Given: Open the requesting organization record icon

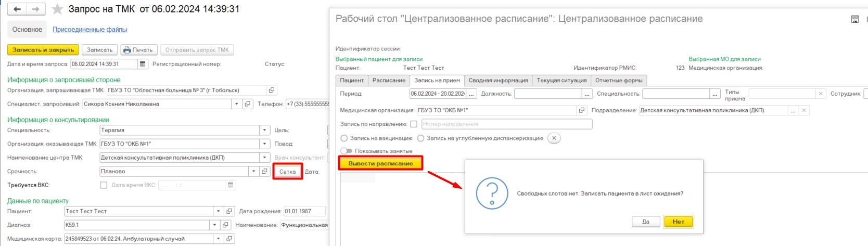Looking at the screenshot, I should (271, 90).
